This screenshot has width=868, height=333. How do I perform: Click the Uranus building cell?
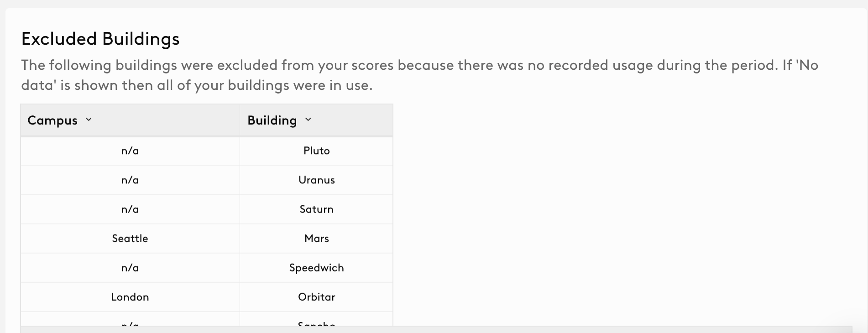pyautogui.click(x=316, y=180)
